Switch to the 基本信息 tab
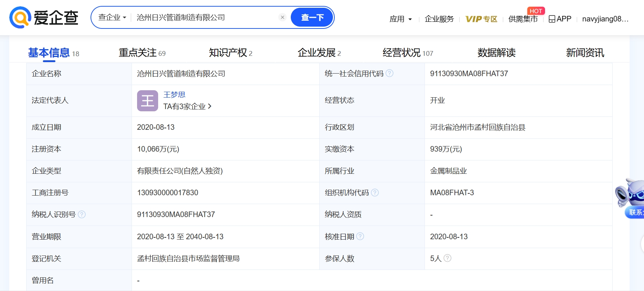 tap(54, 53)
